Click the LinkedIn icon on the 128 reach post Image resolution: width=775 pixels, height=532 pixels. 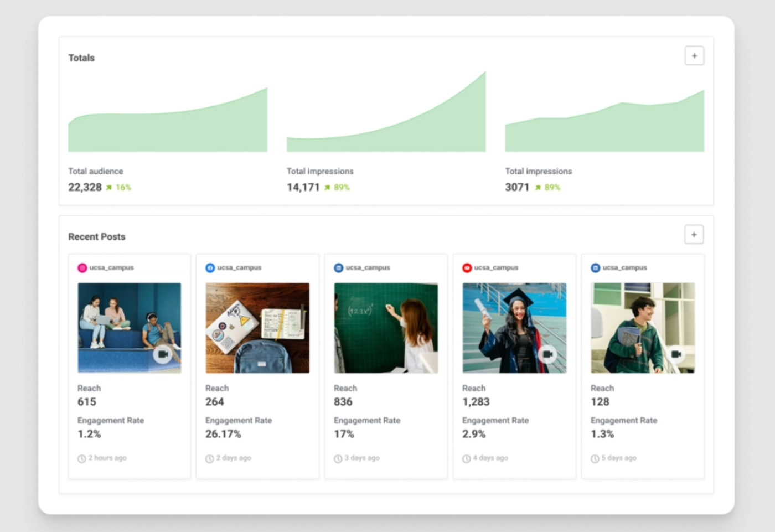point(595,268)
